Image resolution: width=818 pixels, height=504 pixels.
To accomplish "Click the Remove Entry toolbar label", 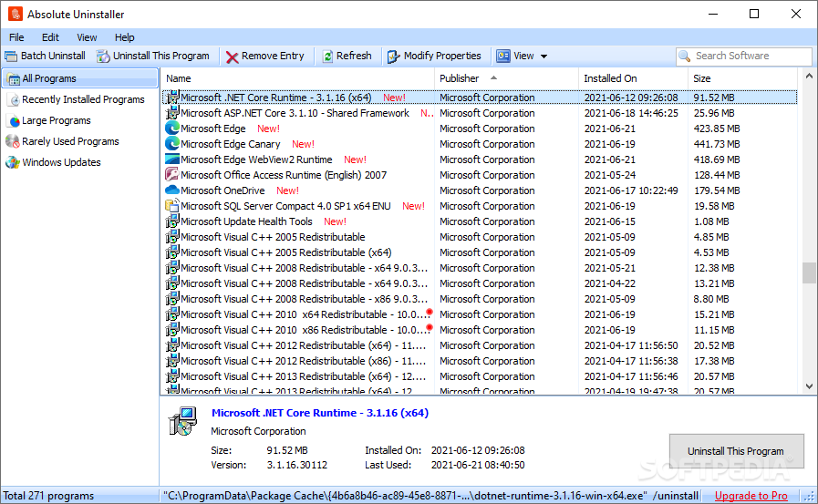I will pos(273,56).
